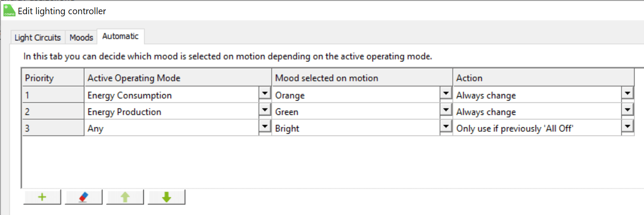Image resolution: width=644 pixels, height=215 pixels.
Task: Open the 'Only use if previously All Off' dropdown
Action: [x=628, y=127]
